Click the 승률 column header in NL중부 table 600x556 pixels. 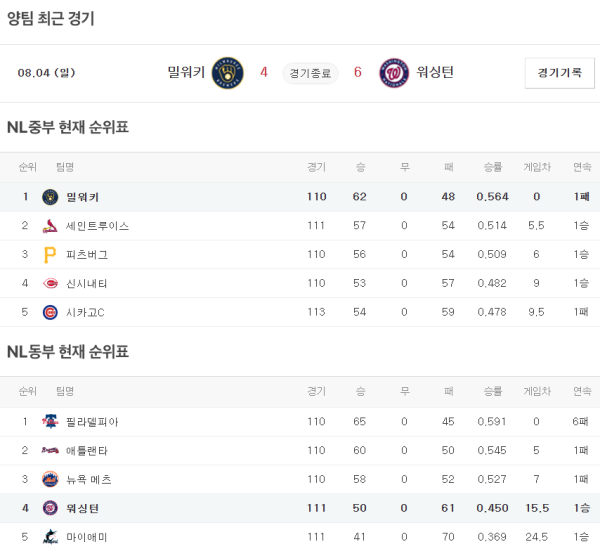(493, 167)
